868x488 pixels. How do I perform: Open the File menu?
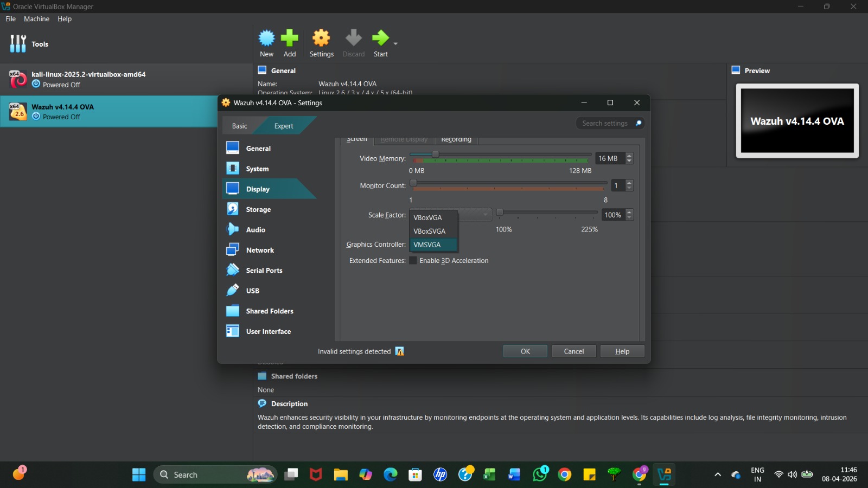(x=11, y=19)
